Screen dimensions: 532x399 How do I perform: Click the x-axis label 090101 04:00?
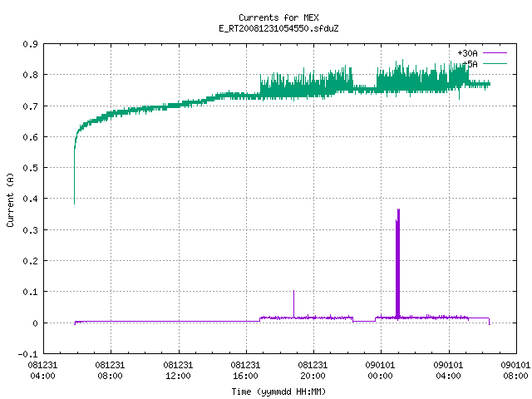pos(448,371)
